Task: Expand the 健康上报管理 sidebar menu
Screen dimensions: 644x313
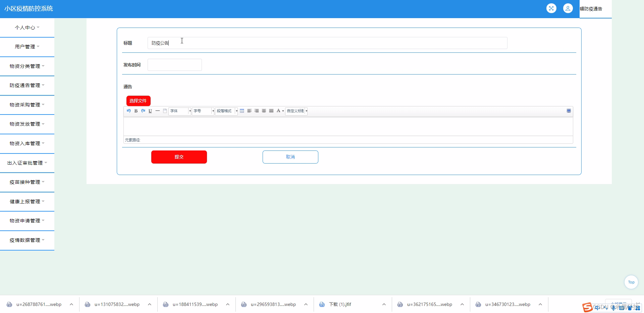Action: [27, 202]
